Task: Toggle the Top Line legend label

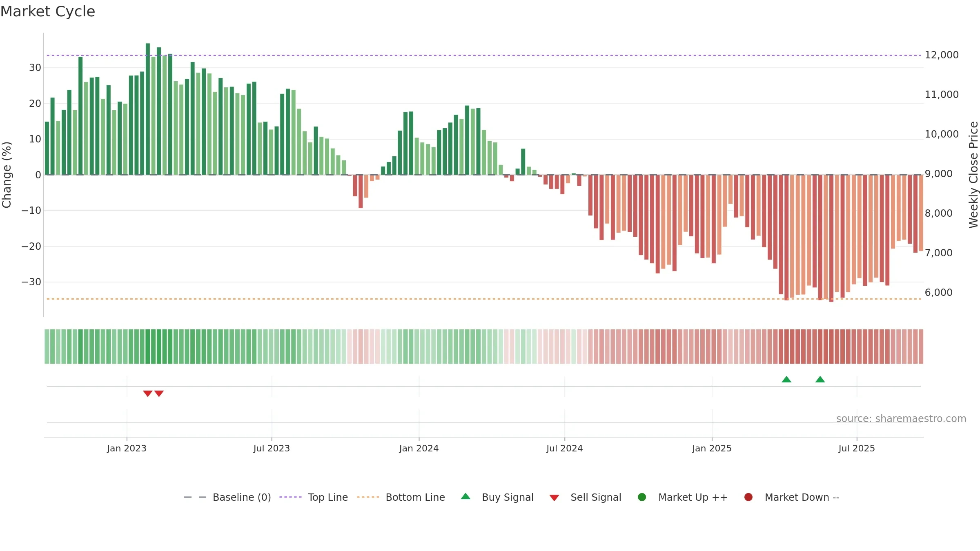Action: tap(328, 498)
